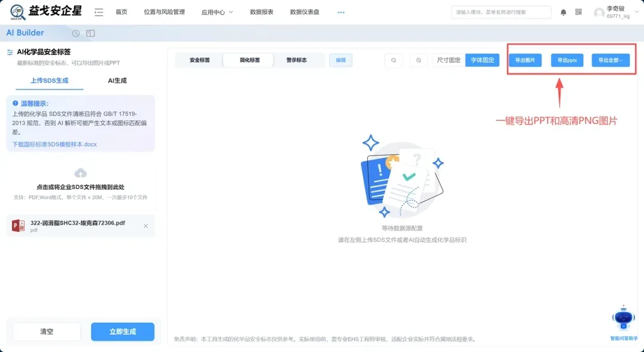Open 数据报表 menu
The width and height of the screenshot is (644, 352).
coord(262,12)
